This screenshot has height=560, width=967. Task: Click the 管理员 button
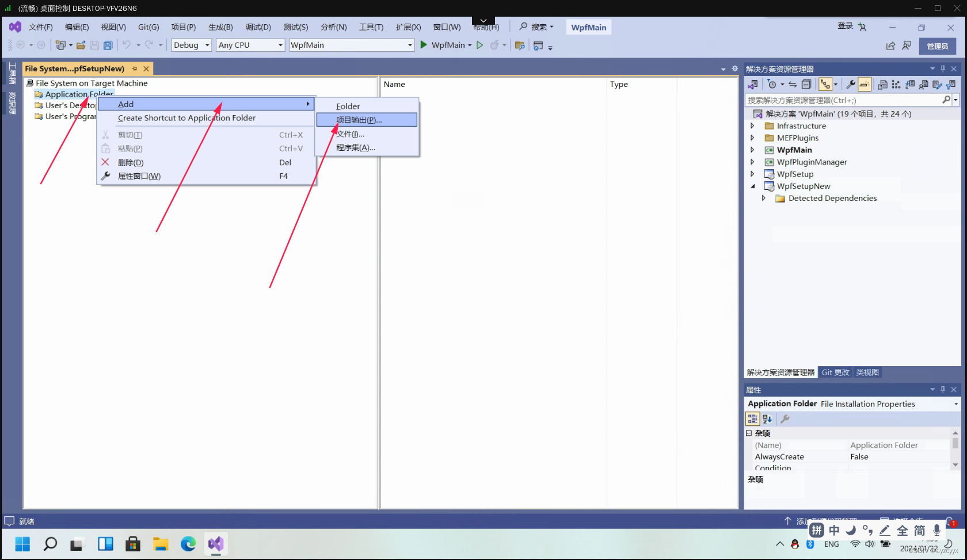[x=938, y=46]
